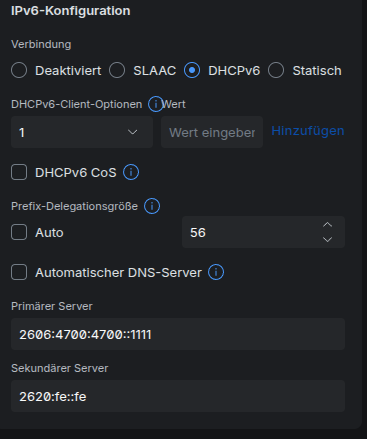The width and height of the screenshot is (367, 439).
Task: Choose the DHCPv6 radio button
Action: click(x=192, y=70)
